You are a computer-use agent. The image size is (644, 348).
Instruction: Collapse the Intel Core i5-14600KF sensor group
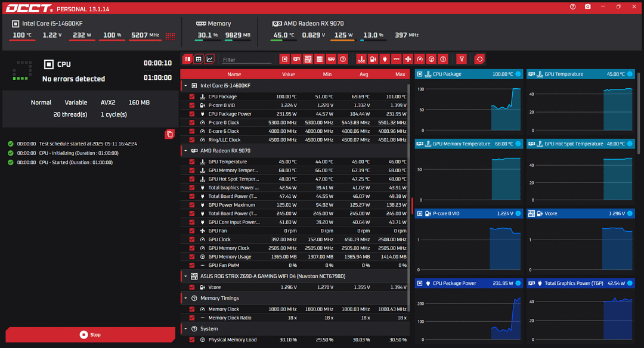pos(185,86)
